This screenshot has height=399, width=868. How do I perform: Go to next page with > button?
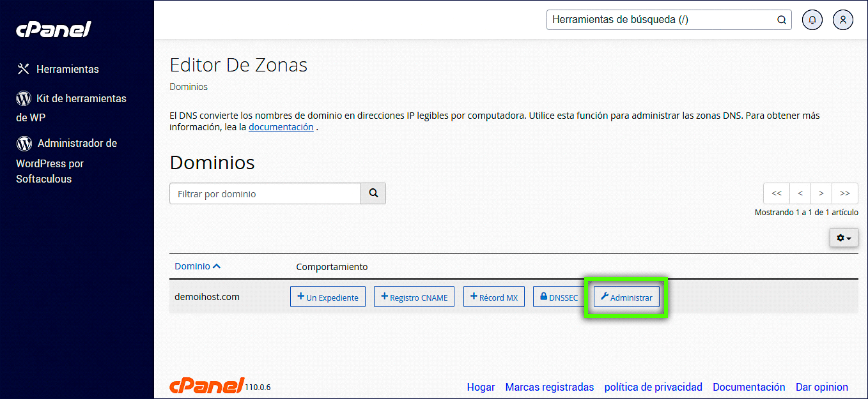click(821, 193)
